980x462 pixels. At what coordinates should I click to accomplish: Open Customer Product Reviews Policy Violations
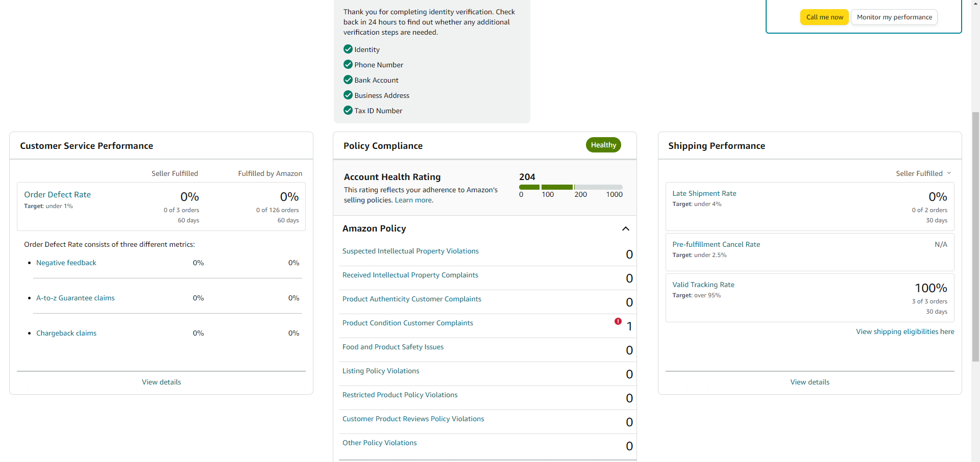click(413, 419)
